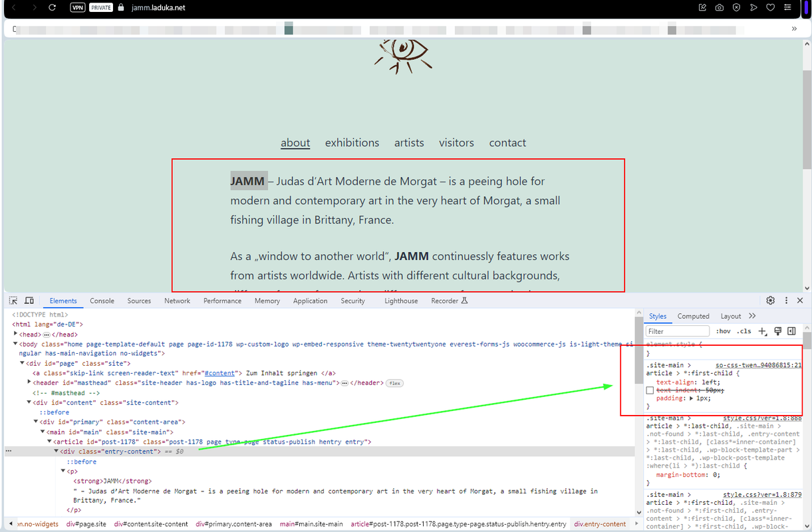Switch to the Performance tab

222,301
